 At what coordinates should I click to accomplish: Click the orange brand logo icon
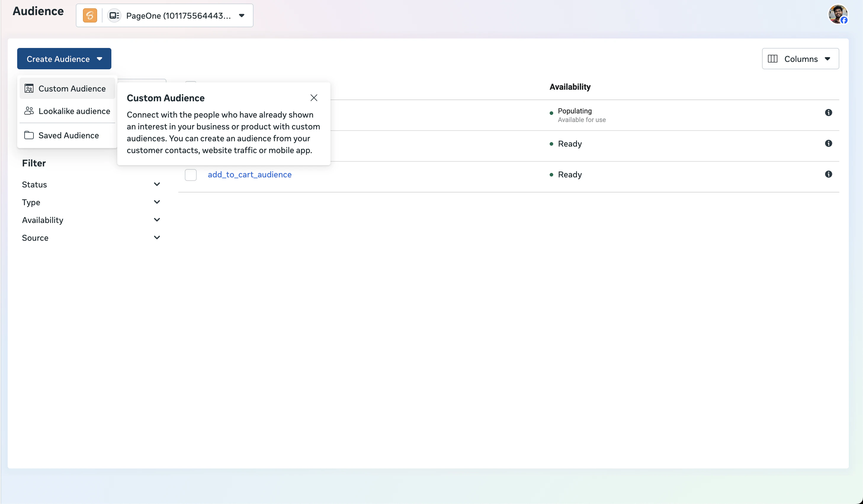coord(90,15)
